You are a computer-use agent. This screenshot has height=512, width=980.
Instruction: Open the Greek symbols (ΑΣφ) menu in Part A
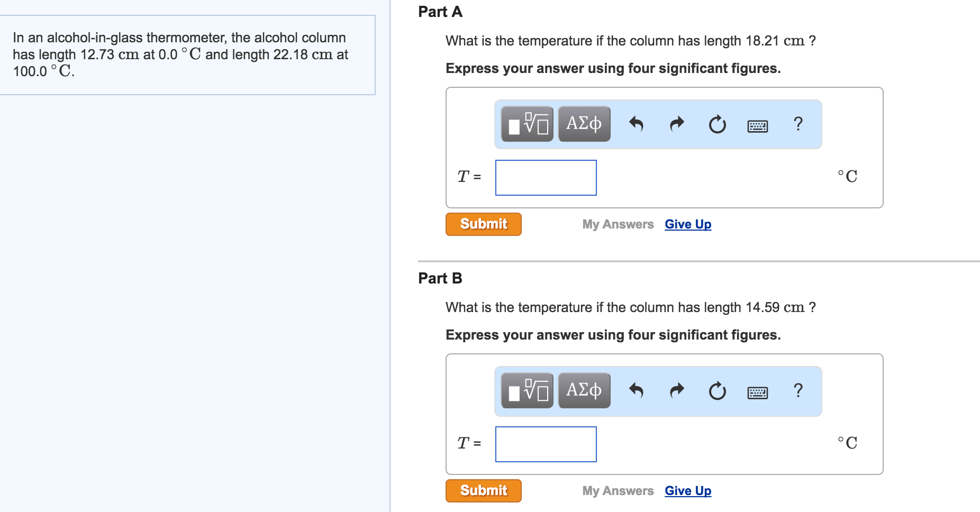point(583,124)
